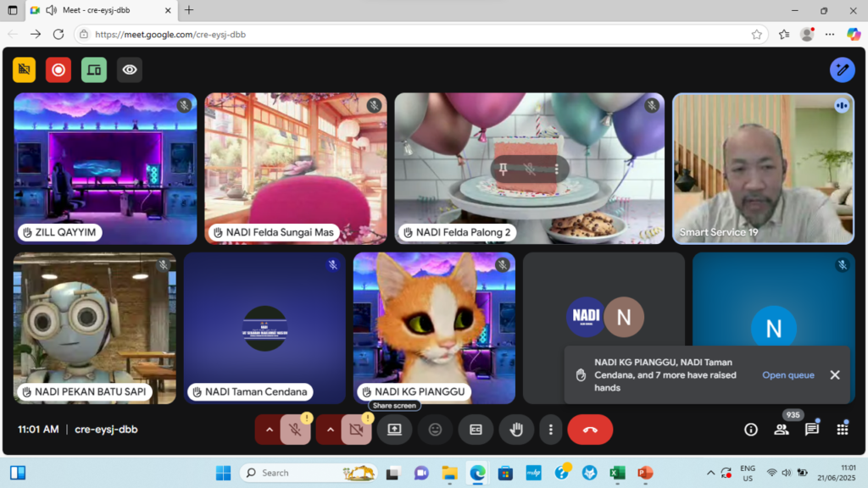
Task: Mute NADI Felda Palong 2 from tile overlay
Action: pyautogui.click(x=530, y=169)
